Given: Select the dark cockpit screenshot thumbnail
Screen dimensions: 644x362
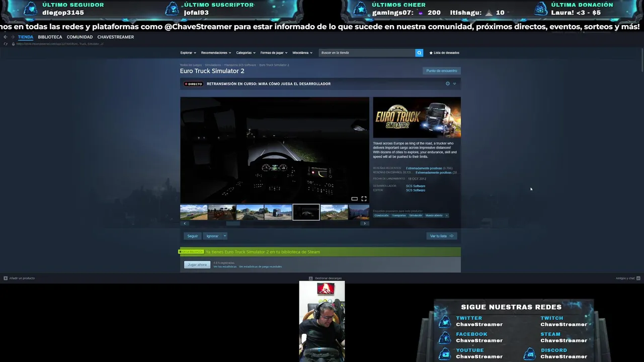Looking at the screenshot, I should pos(306,212).
